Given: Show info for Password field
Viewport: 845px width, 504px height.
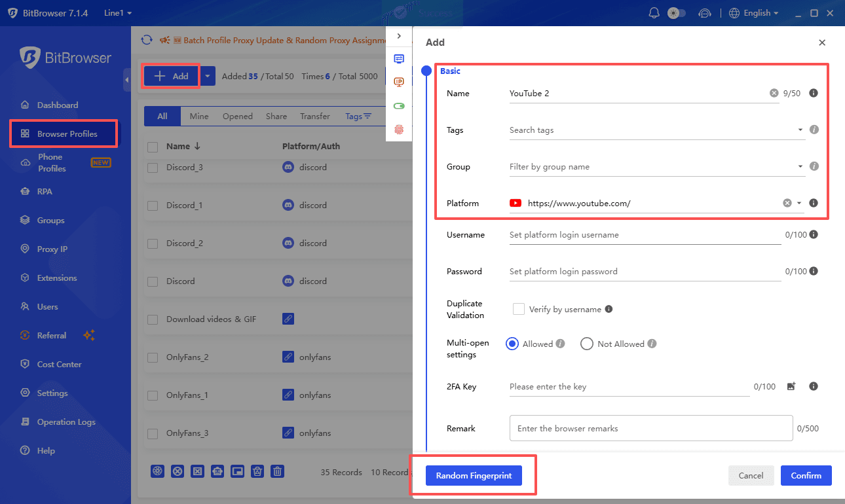Looking at the screenshot, I should (814, 272).
